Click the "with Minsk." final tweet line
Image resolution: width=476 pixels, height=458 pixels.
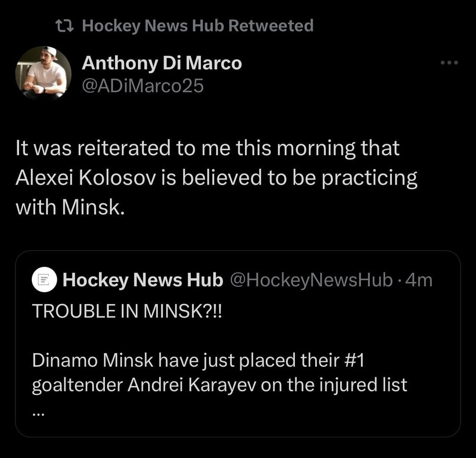68,207
